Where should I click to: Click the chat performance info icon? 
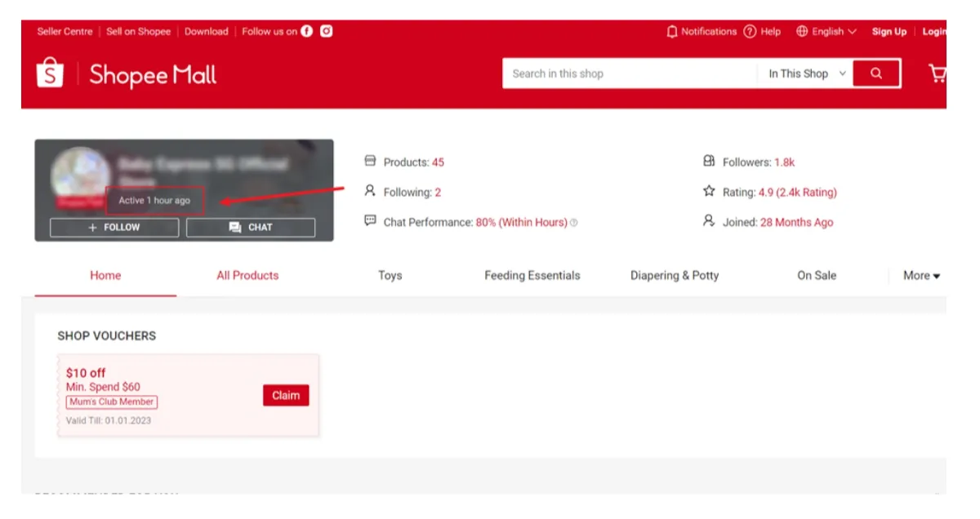(x=574, y=223)
